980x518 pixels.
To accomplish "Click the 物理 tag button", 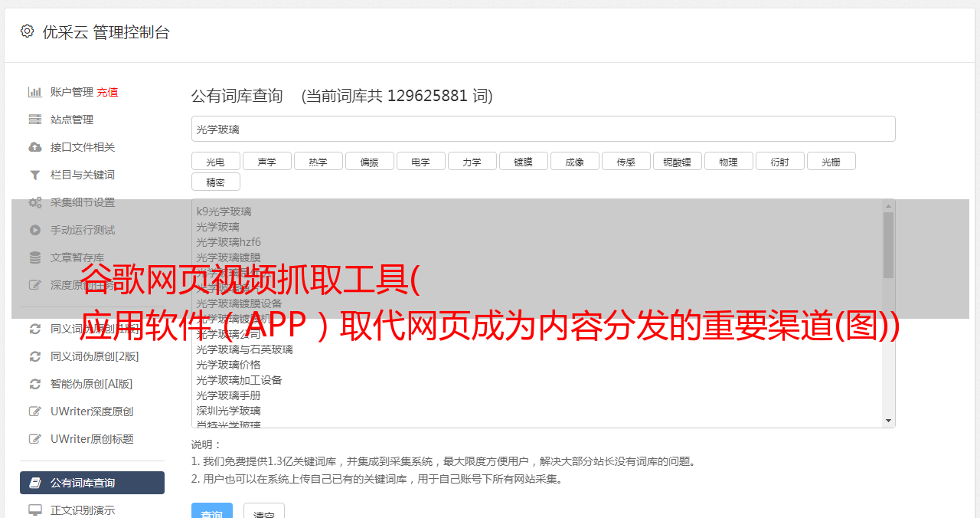I will (728, 161).
